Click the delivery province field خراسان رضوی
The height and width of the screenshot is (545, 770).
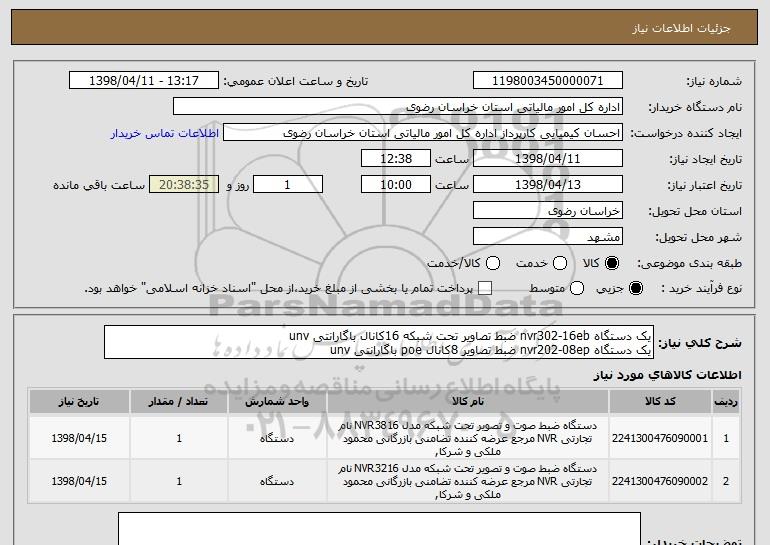548,211
